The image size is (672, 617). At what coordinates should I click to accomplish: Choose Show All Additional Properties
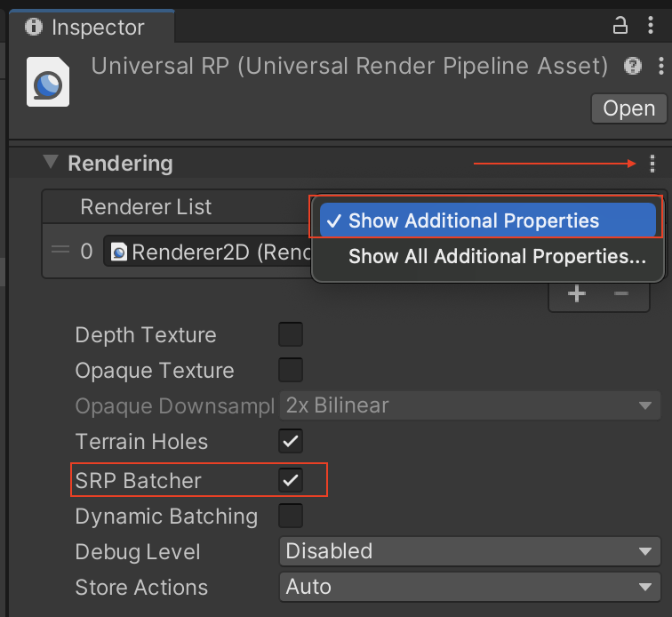tap(497, 257)
